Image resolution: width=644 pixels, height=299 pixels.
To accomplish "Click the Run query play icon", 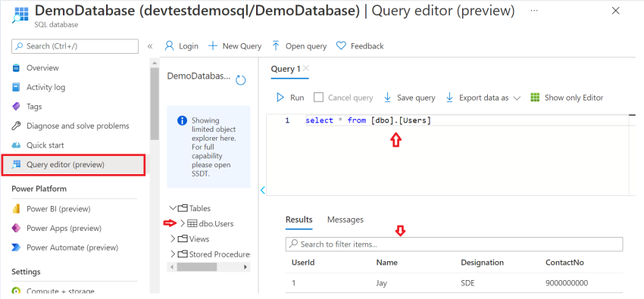I will coord(280,98).
